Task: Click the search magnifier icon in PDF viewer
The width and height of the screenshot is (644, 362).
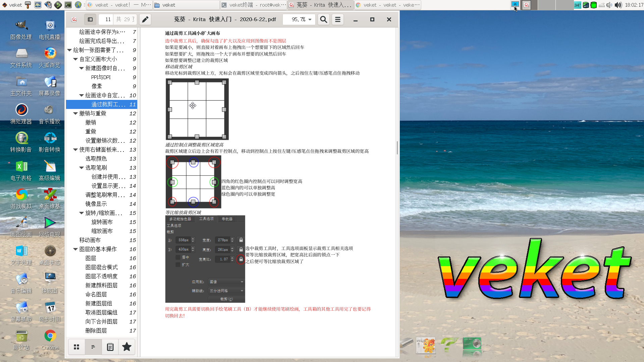Action: 323,19
